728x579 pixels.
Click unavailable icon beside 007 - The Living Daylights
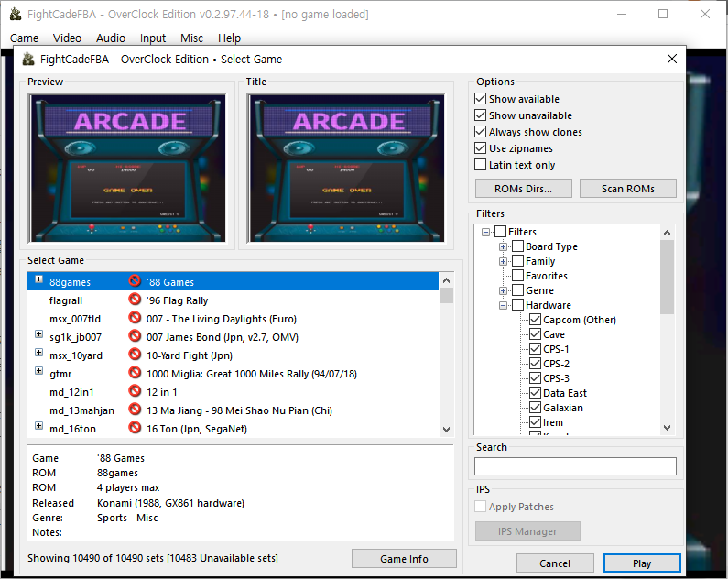coord(135,318)
